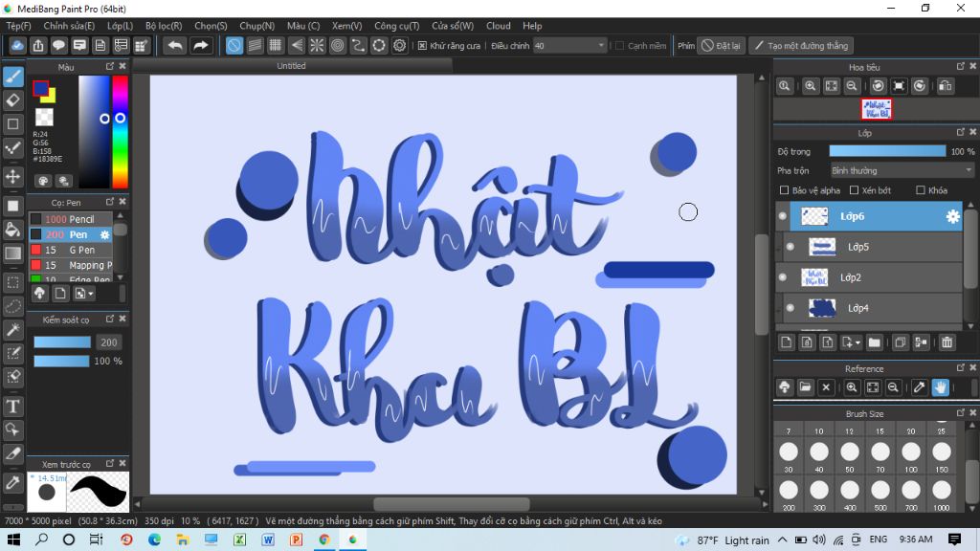This screenshot has height=551, width=980.
Task: Enable radial snap guide
Action: pyautogui.click(x=317, y=46)
